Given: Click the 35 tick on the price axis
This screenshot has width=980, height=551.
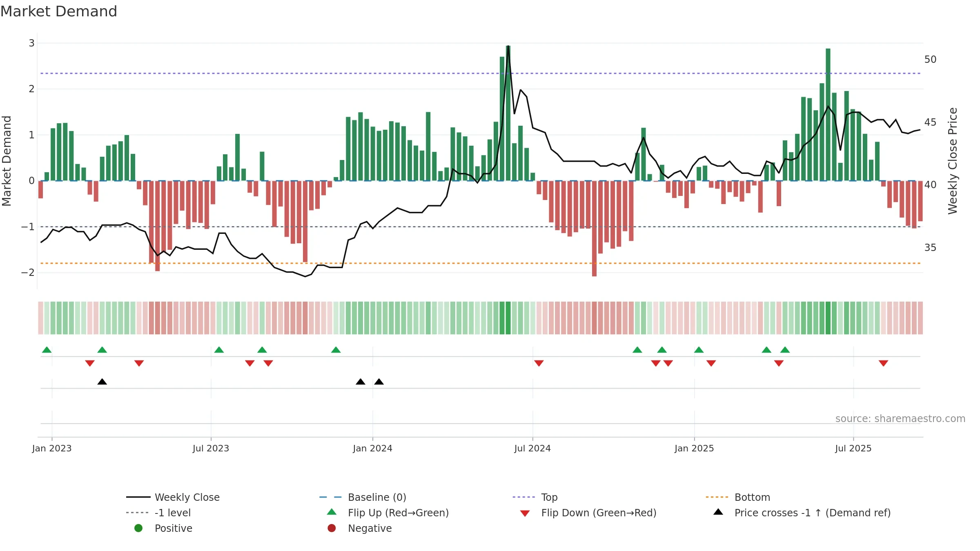Looking at the screenshot, I should coord(930,248).
